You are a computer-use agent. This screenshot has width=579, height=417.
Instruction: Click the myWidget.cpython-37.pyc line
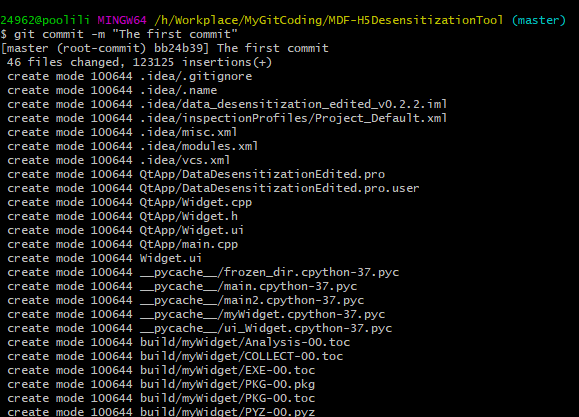click(196, 315)
